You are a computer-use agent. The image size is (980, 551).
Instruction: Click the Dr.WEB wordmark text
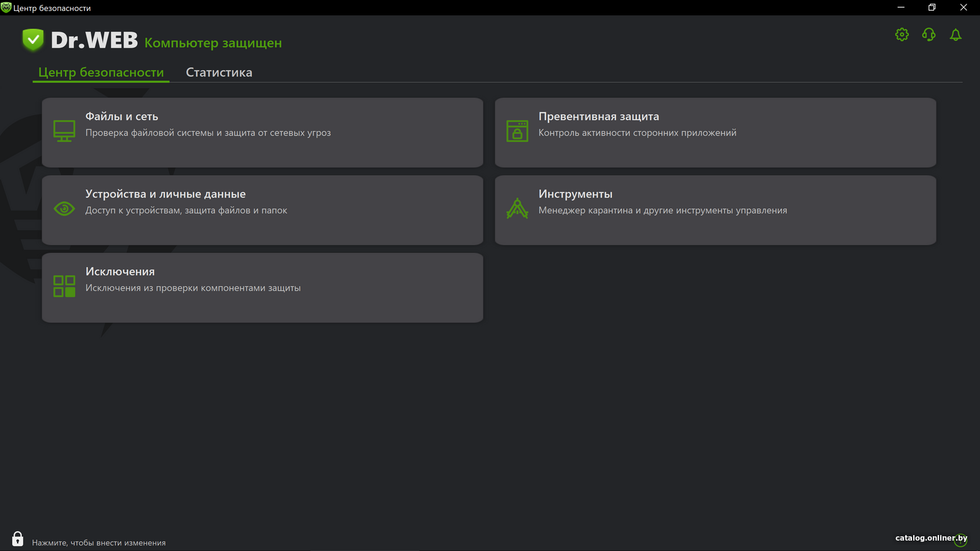(94, 40)
